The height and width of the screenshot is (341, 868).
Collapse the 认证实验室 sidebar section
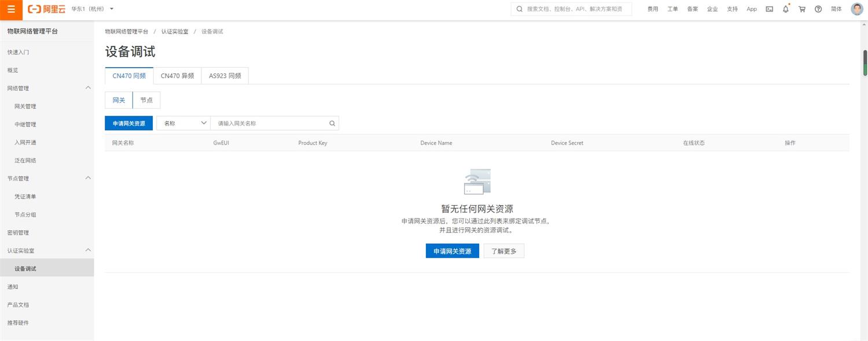coord(88,250)
